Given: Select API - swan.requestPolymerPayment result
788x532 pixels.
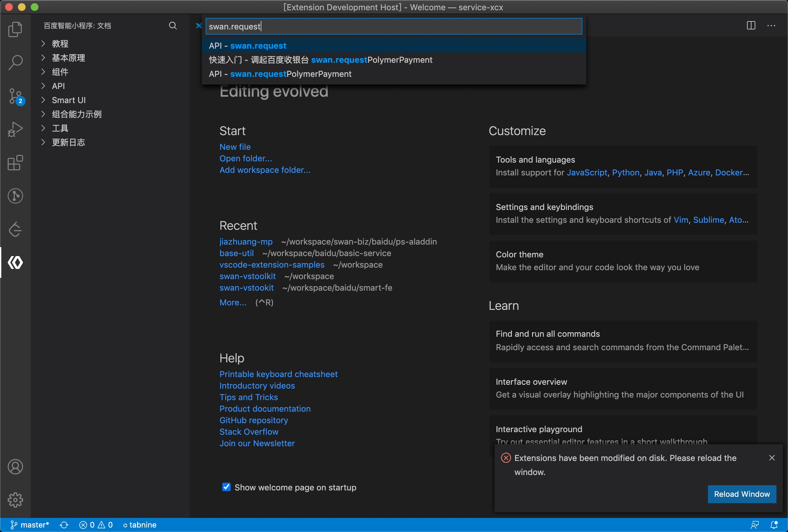Looking at the screenshot, I should click(x=394, y=74).
